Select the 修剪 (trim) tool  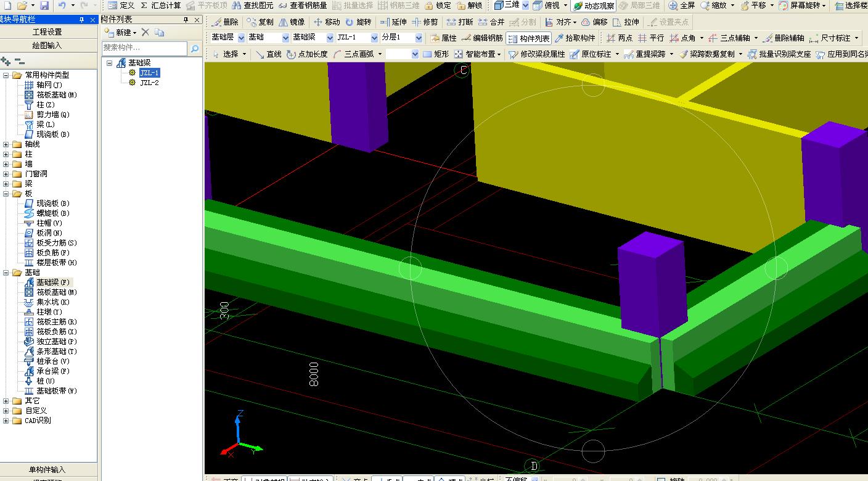coord(425,22)
